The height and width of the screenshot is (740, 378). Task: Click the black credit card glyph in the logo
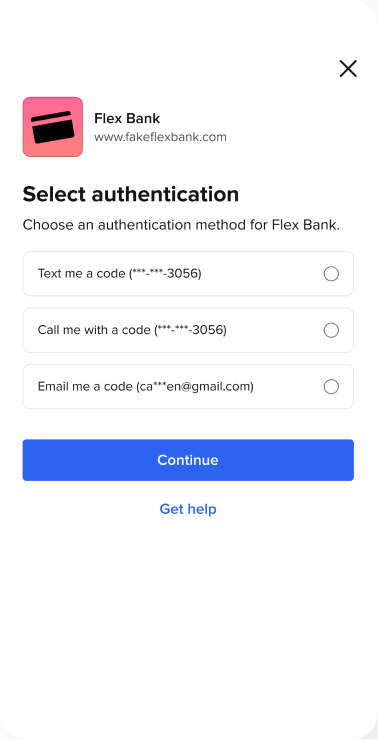[53, 127]
